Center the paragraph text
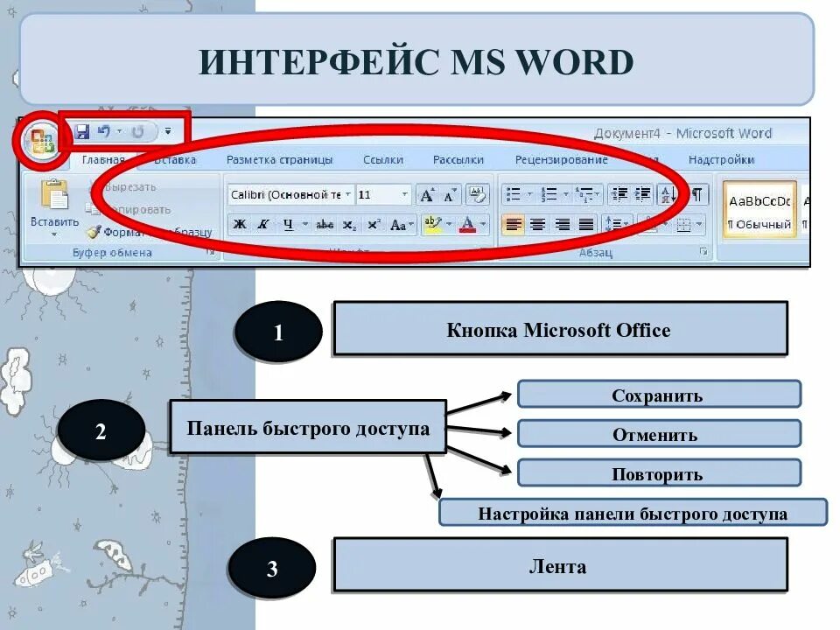The image size is (840, 630). click(537, 225)
